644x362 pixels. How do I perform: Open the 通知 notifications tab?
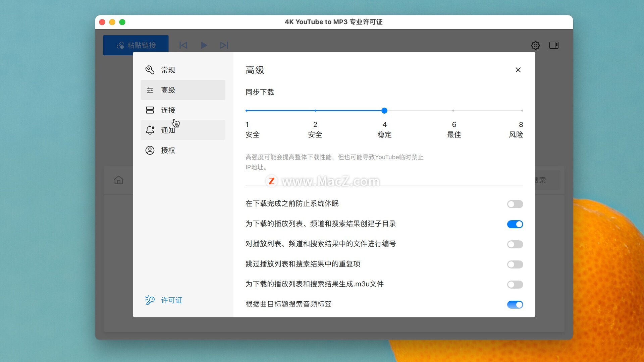(183, 130)
